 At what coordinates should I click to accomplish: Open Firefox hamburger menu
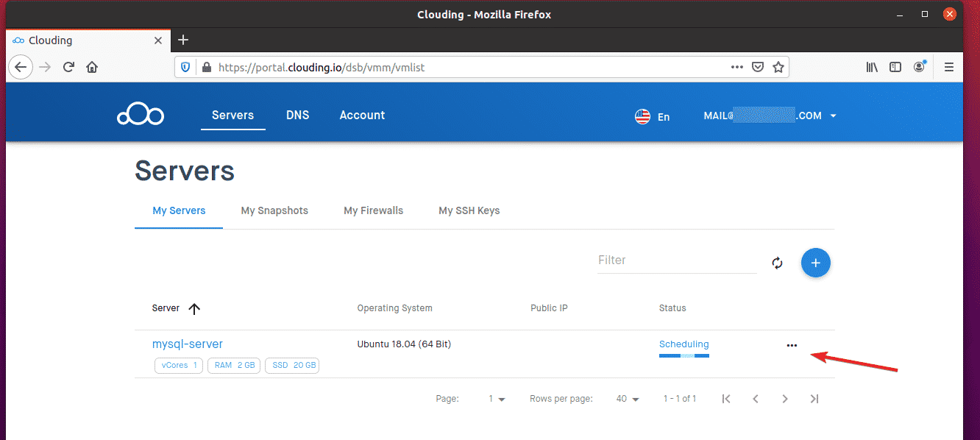point(949,67)
